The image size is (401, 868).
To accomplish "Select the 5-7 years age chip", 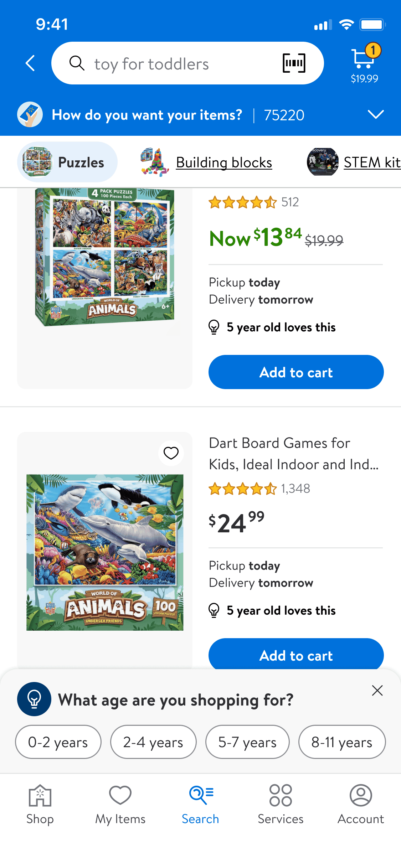I will (247, 742).
